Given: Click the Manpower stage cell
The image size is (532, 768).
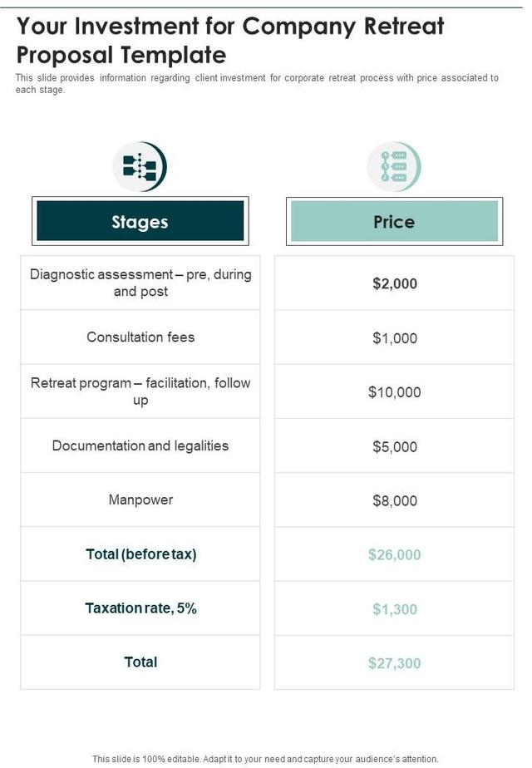Looking at the screenshot, I should (x=140, y=500).
